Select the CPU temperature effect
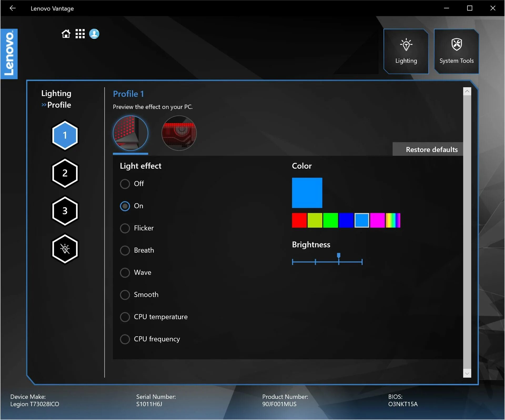Screen dimensions: 505x420 pos(125,317)
